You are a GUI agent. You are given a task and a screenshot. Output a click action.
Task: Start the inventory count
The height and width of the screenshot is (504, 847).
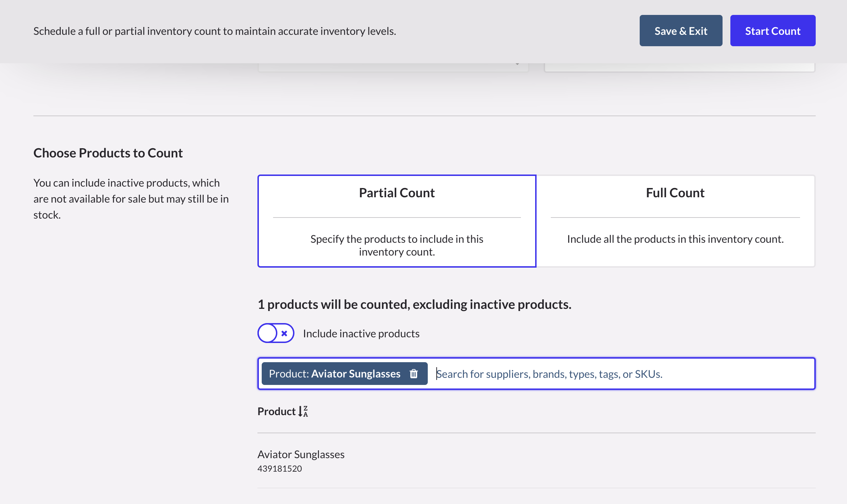pos(773,31)
